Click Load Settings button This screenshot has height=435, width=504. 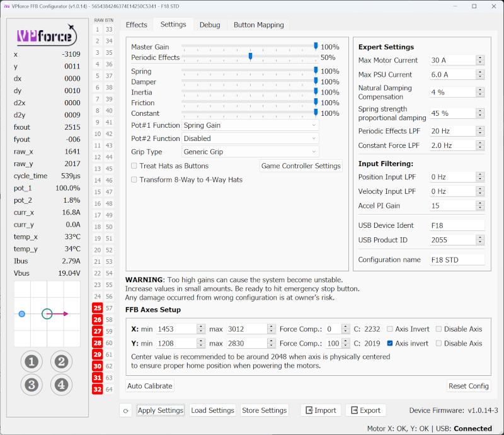coord(212,410)
